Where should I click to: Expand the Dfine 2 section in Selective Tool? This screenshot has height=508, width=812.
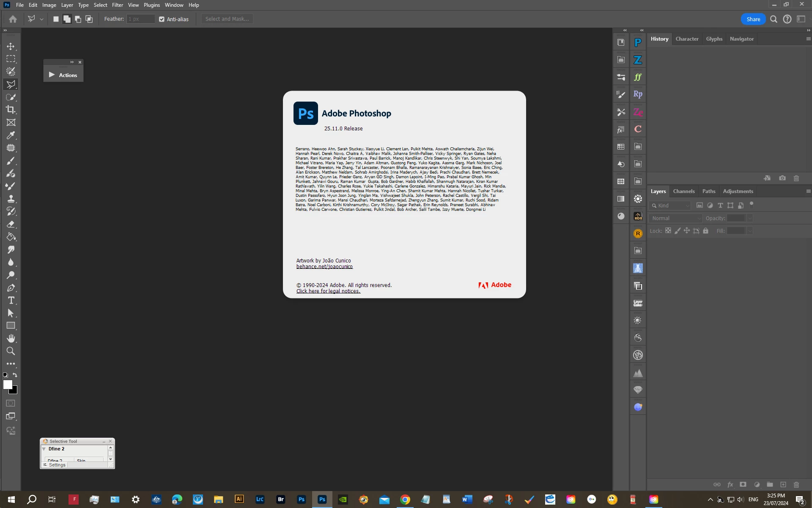[44, 449]
